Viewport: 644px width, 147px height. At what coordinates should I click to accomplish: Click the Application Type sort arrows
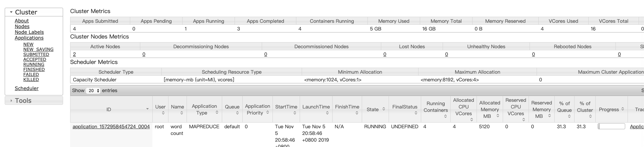[x=217, y=113]
